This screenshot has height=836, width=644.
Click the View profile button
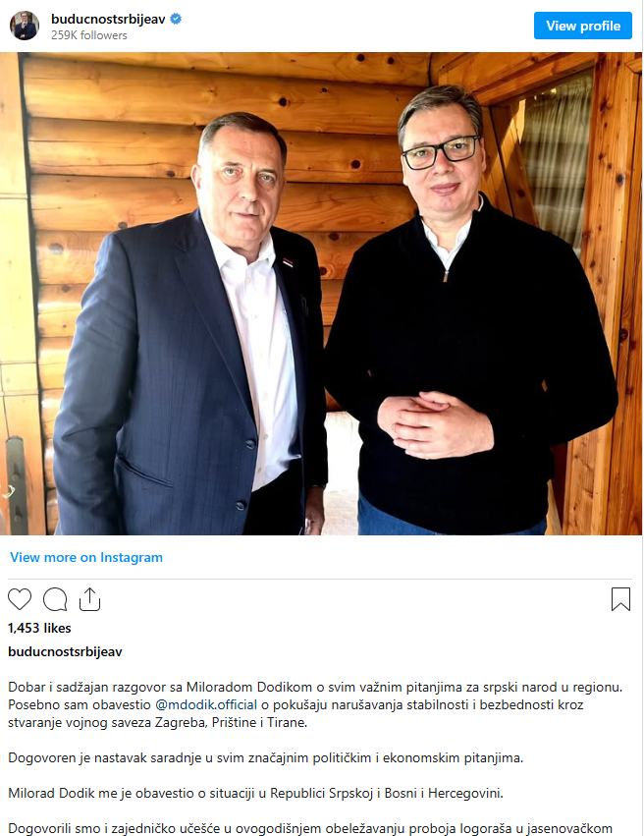pyautogui.click(x=583, y=26)
